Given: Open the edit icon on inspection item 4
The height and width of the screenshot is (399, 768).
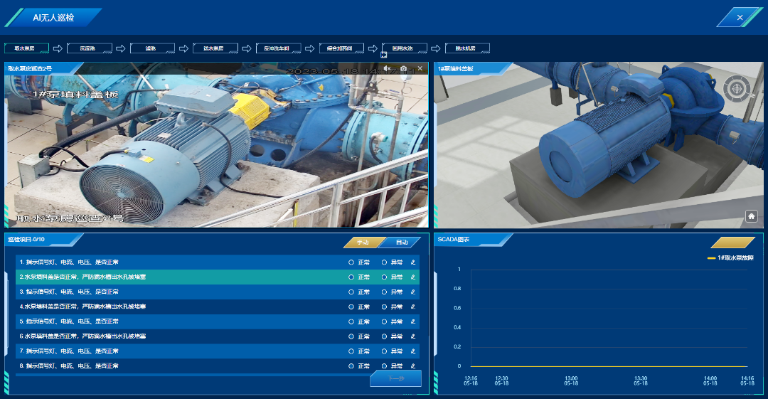Looking at the screenshot, I should pyautogui.click(x=413, y=307).
